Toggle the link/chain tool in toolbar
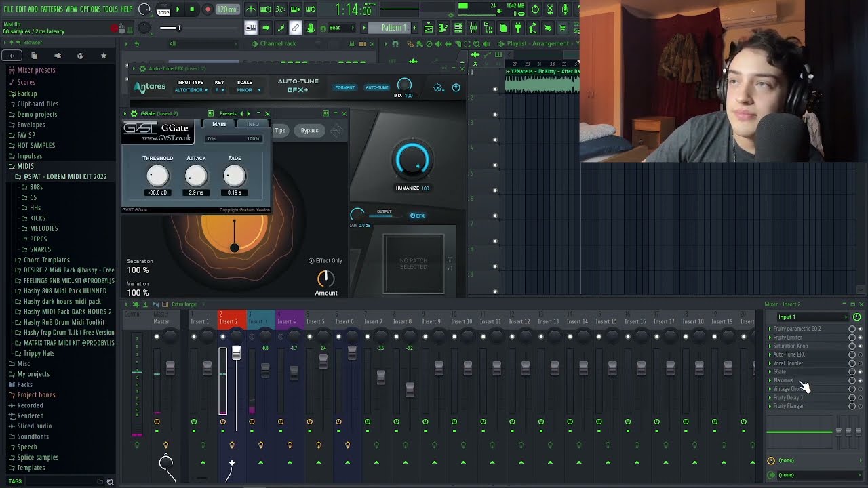Viewport: 868px width, 488px height. 296,28
